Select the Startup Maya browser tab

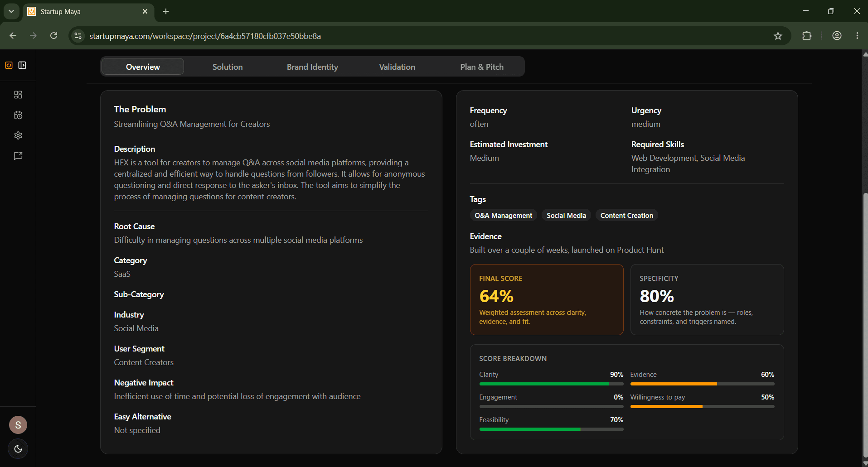[x=88, y=11]
